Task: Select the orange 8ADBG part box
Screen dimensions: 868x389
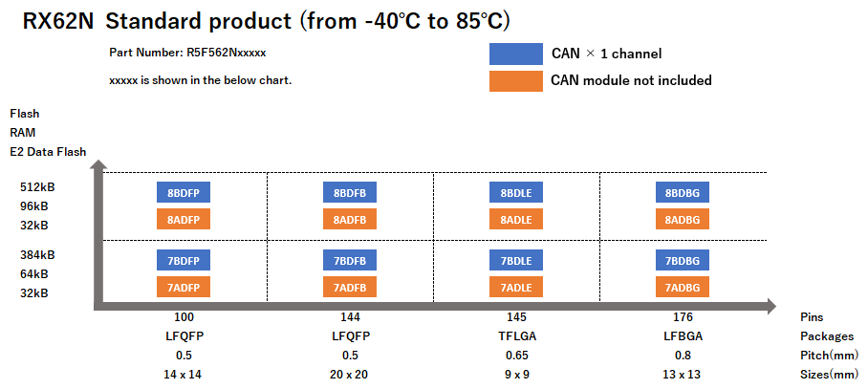Action: (683, 220)
